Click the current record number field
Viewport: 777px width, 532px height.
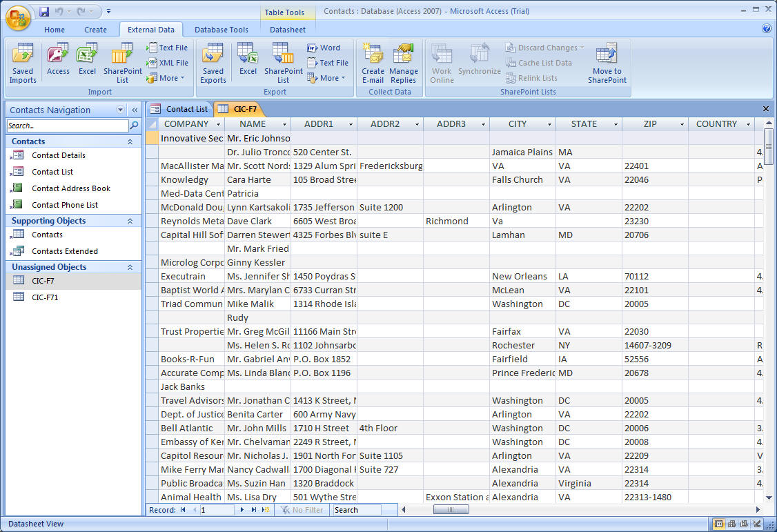[217, 510]
